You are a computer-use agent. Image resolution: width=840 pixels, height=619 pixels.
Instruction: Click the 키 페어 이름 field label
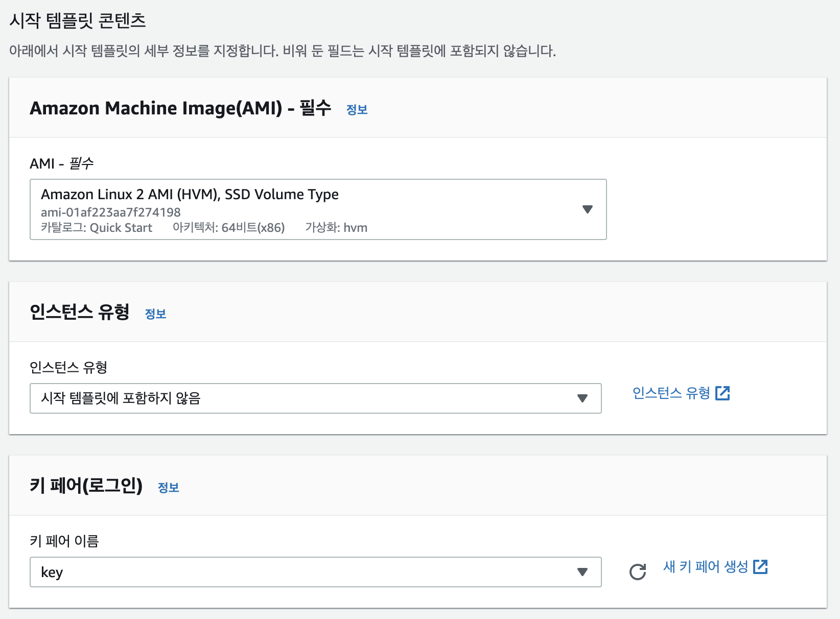click(64, 541)
